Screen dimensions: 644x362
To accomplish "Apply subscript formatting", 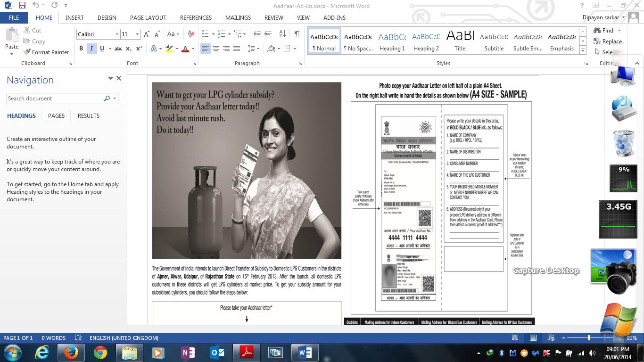I will (129, 49).
